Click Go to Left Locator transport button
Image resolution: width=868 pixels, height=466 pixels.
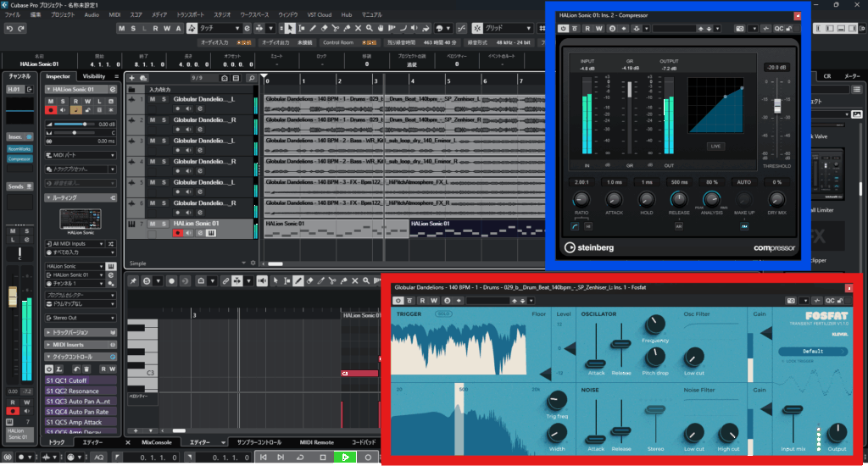click(264, 458)
